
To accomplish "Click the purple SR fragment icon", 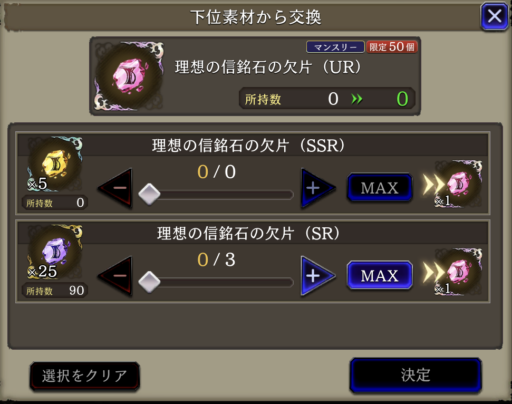I will [55, 252].
